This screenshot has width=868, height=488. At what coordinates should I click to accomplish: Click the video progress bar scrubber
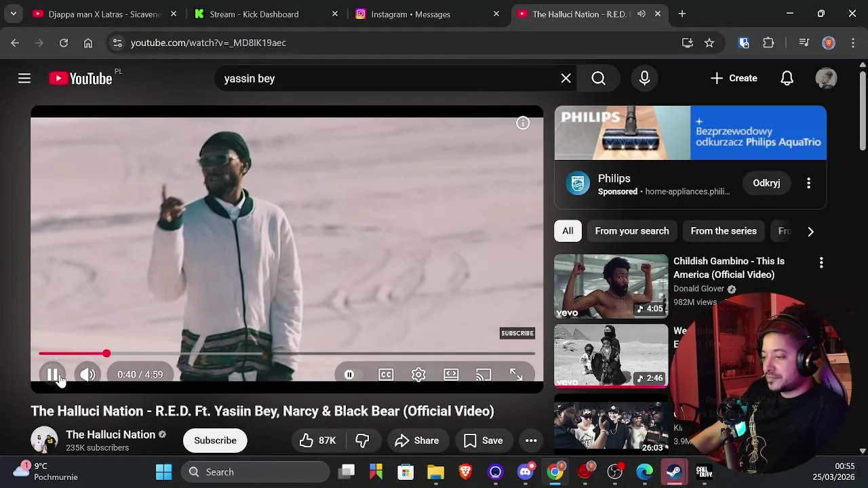(x=106, y=354)
